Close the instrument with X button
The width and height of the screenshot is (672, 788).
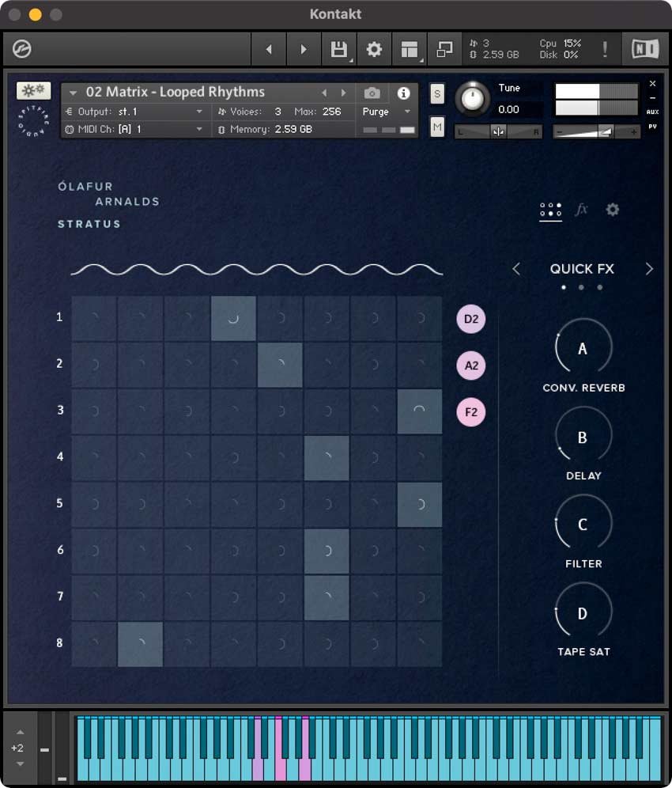(x=652, y=83)
